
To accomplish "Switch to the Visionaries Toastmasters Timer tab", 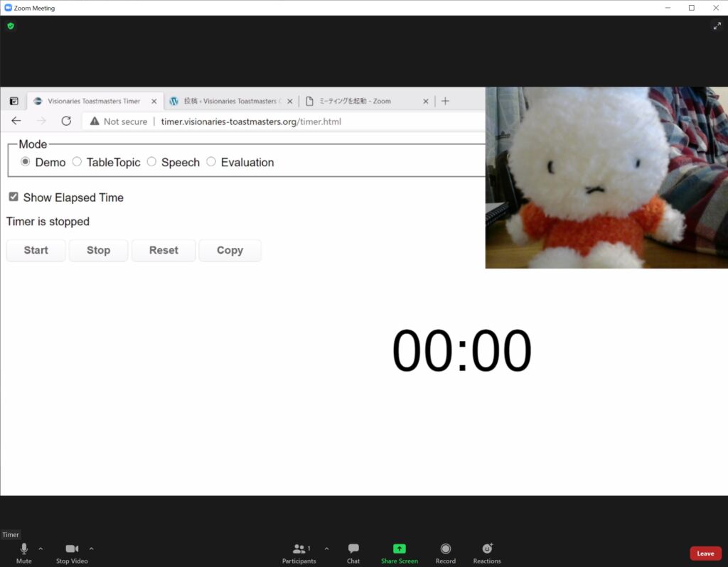I will point(95,101).
